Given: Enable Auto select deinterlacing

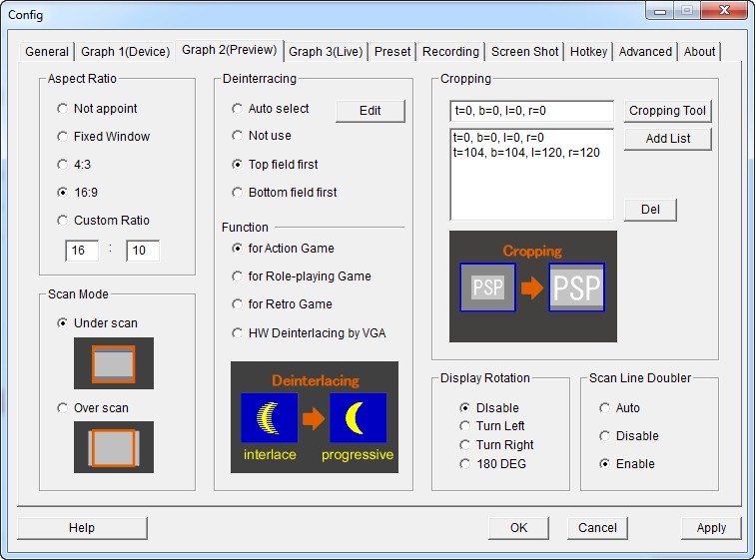Looking at the screenshot, I should (238, 109).
